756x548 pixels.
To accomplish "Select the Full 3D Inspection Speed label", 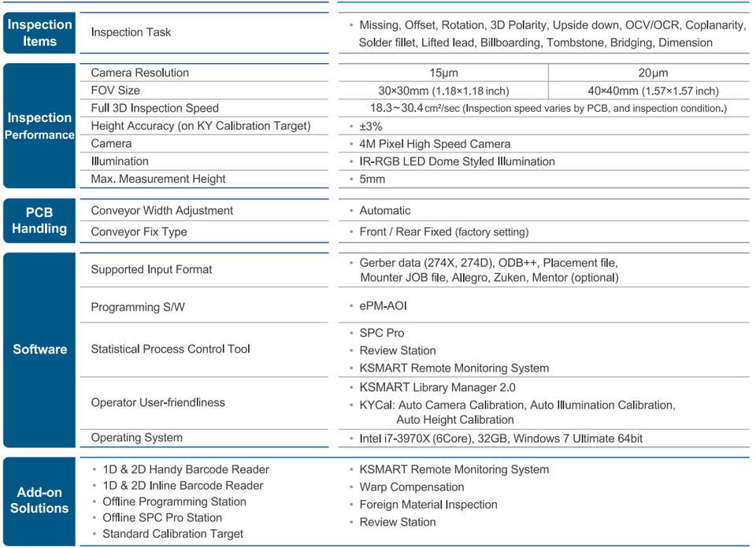I will pos(155,108).
